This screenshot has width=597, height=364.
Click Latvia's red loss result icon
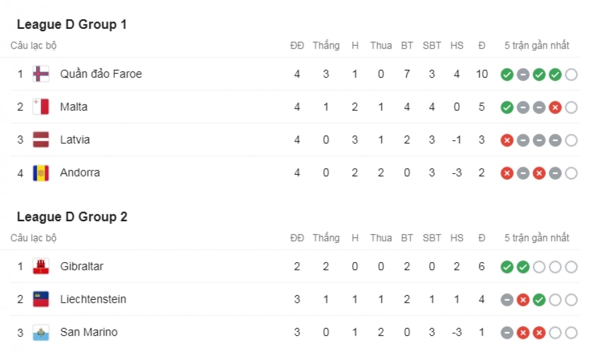coord(507,140)
